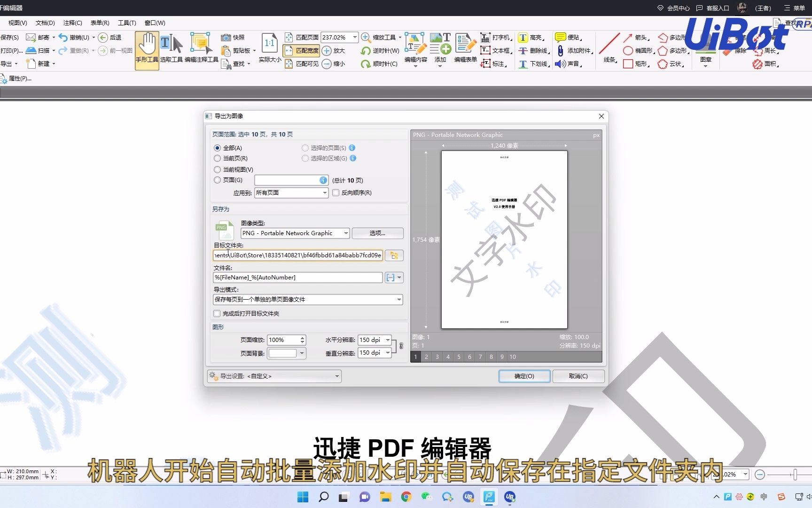Open the 图像类型 PNG dropdown

pos(295,233)
